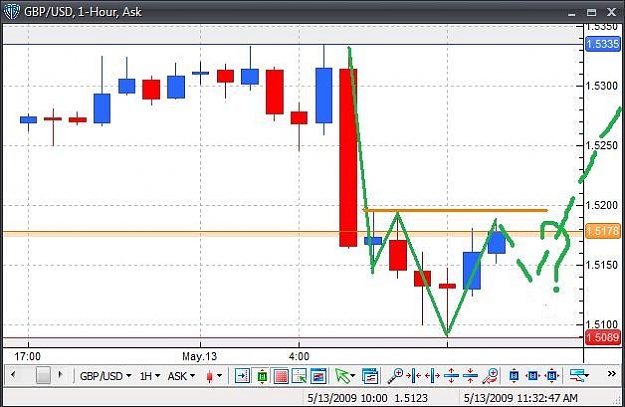
Task: Click the 4:00 time axis label
Action: [299, 356]
